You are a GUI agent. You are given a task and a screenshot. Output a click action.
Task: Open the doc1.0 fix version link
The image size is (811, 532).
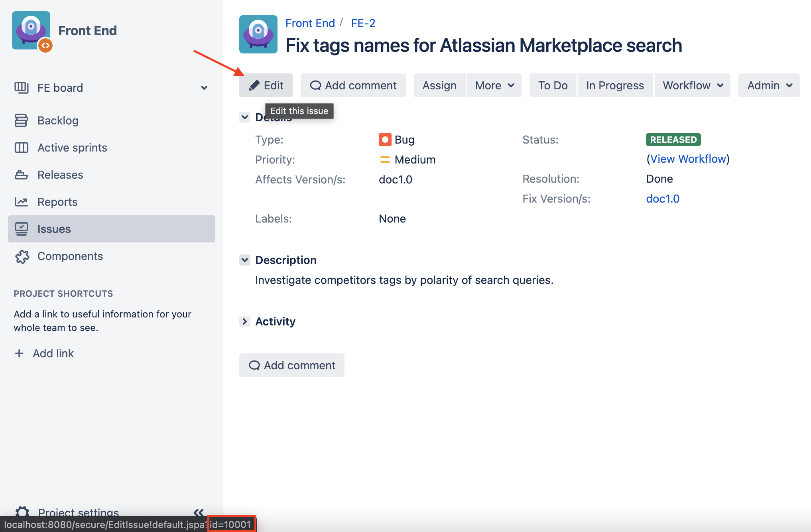[x=663, y=199]
